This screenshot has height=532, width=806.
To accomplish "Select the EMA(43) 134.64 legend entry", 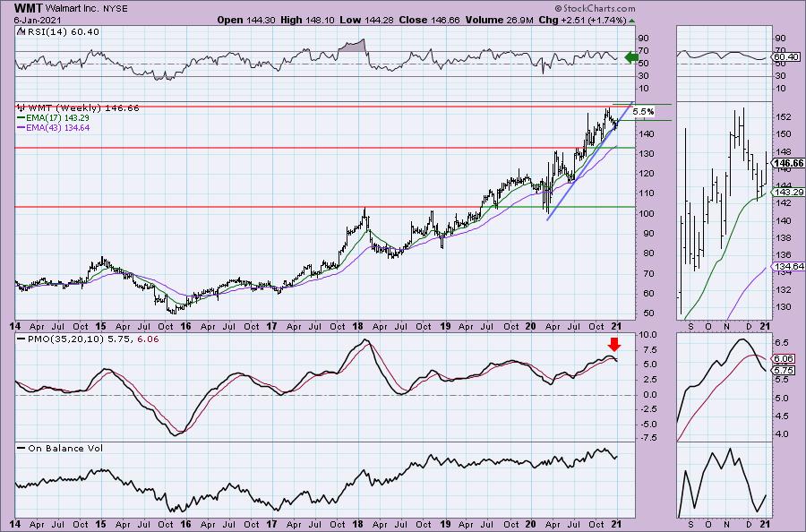I will (x=57, y=127).
